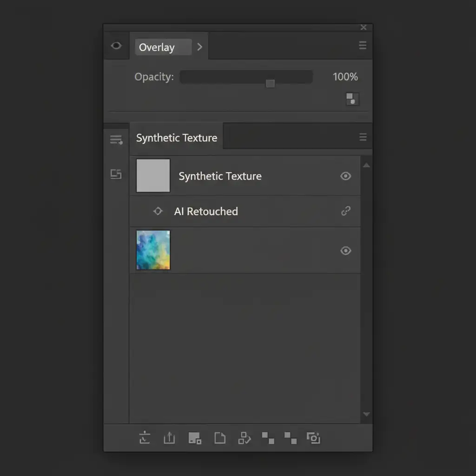The image size is (476, 476).
Task: Open the Synthetic Texture panel options menu
Action: point(363,137)
